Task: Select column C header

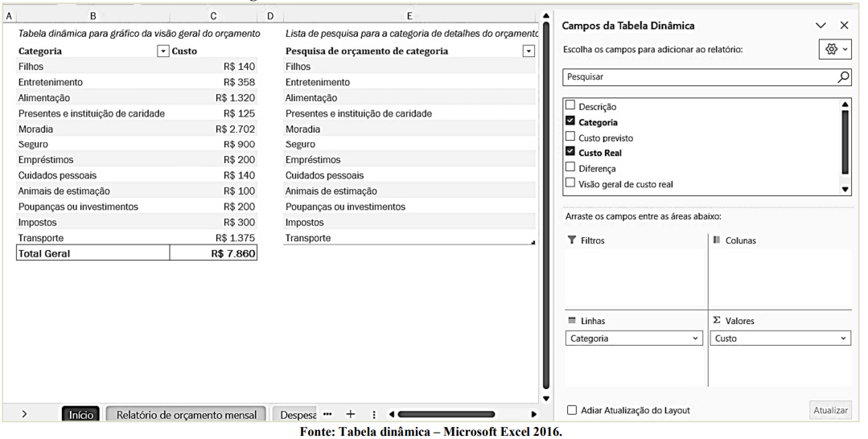Action: 214,16
